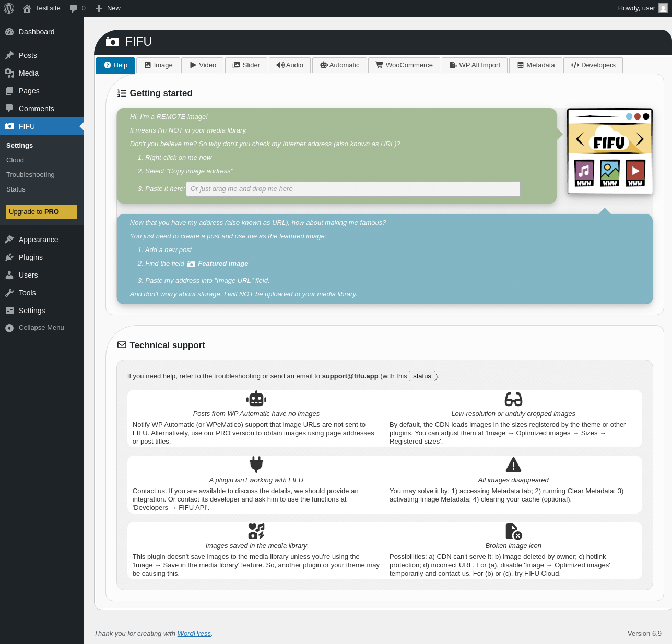
Task: Follow the WordPress footer link
Action: [x=194, y=634]
